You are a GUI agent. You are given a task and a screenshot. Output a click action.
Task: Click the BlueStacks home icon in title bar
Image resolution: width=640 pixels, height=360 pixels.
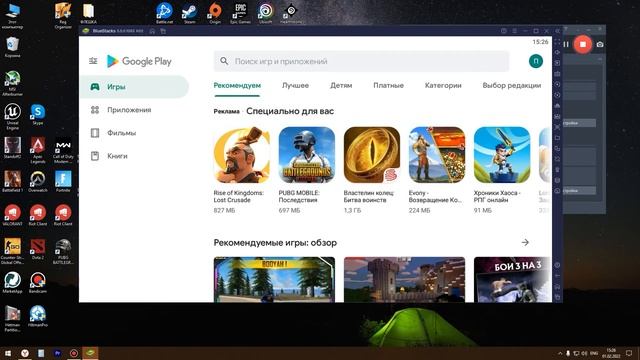coord(152,31)
